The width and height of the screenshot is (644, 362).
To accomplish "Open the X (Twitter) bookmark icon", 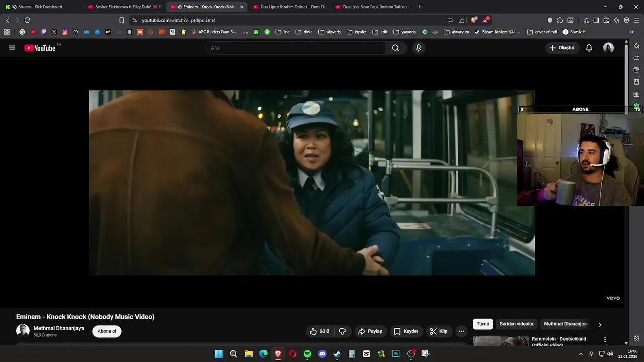I will tap(54, 32).
